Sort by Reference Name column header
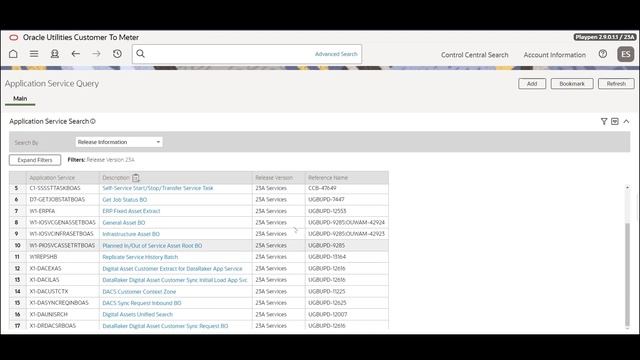 [328, 178]
